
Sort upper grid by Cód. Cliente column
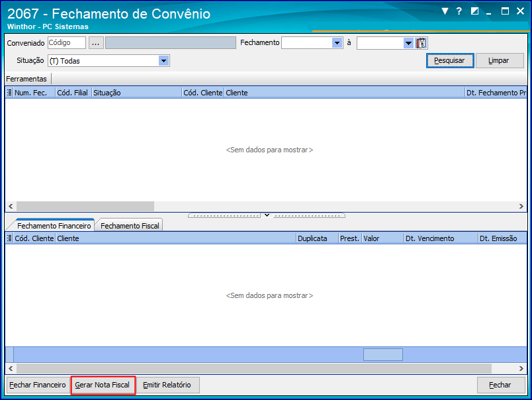pyautogui.click(x=203, y=92)
